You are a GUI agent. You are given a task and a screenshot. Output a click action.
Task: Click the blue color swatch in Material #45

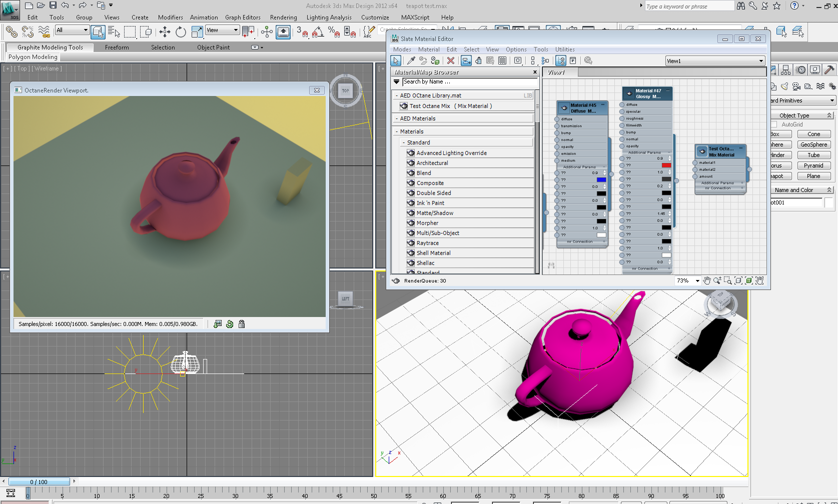click(601, 179)
